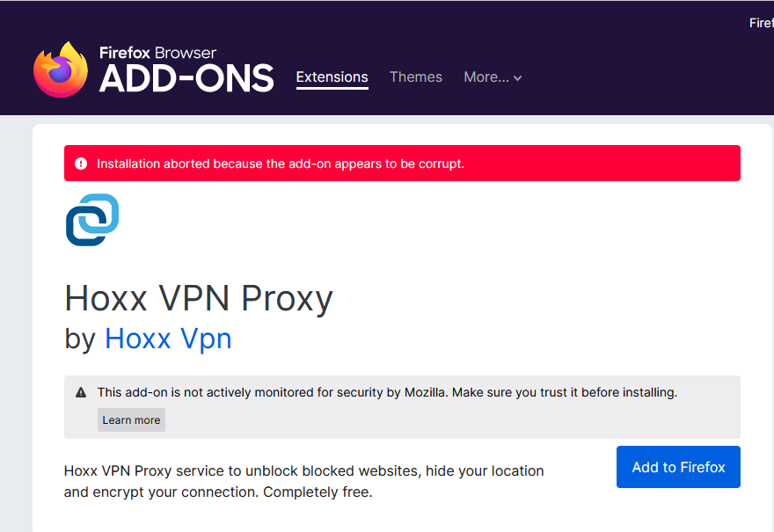
Task: Click the warning triangle icon
Action: pos(81,392)
